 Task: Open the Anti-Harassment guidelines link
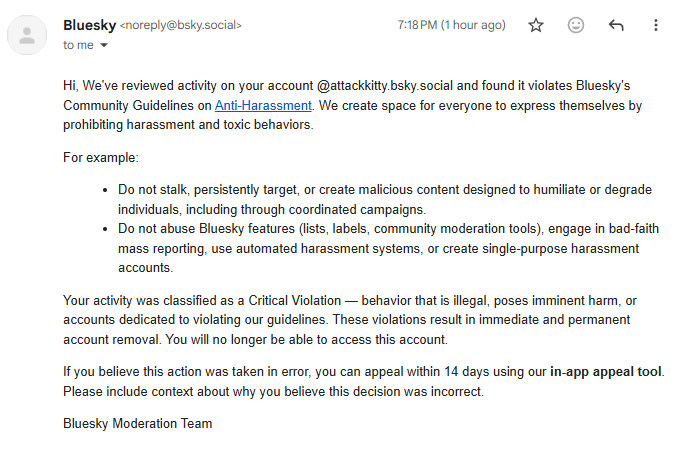coord(264,105)
